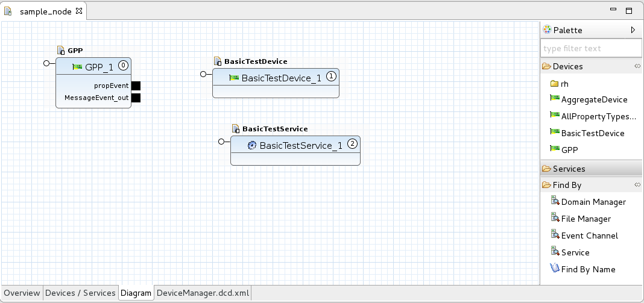Viewport: 644px width, 303px height.
Task: Expand the Services palette drawer
Action: point(569,169)
